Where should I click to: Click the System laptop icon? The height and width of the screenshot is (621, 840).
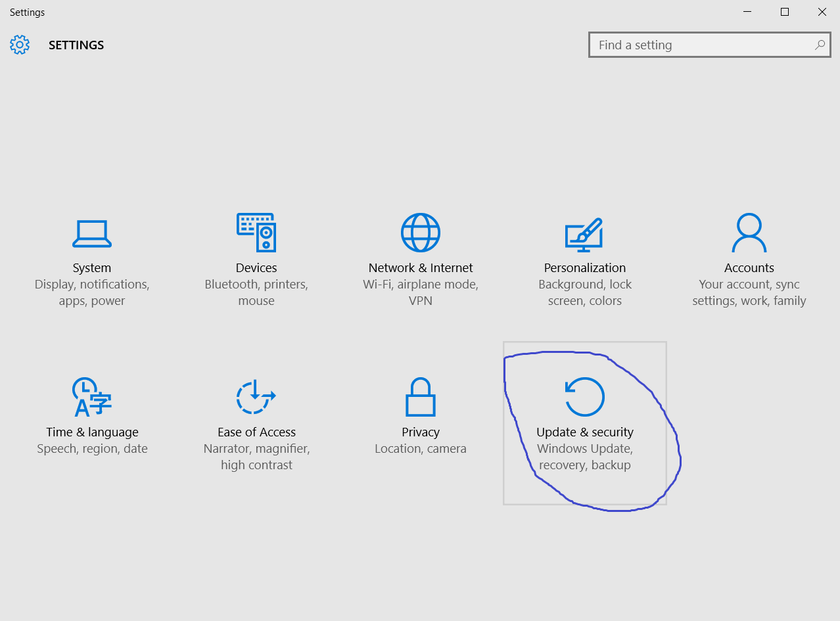92,233
